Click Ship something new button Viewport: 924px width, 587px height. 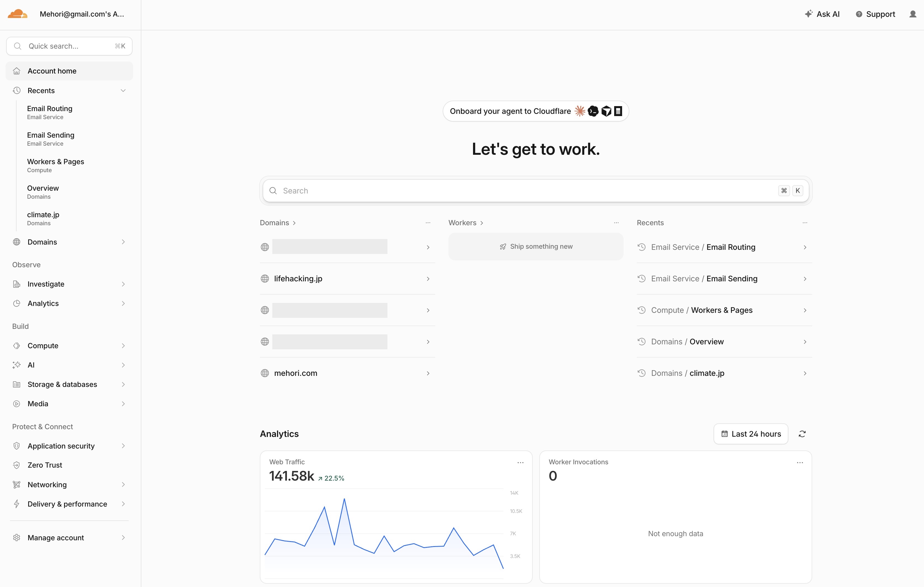(x=536, y=247)
